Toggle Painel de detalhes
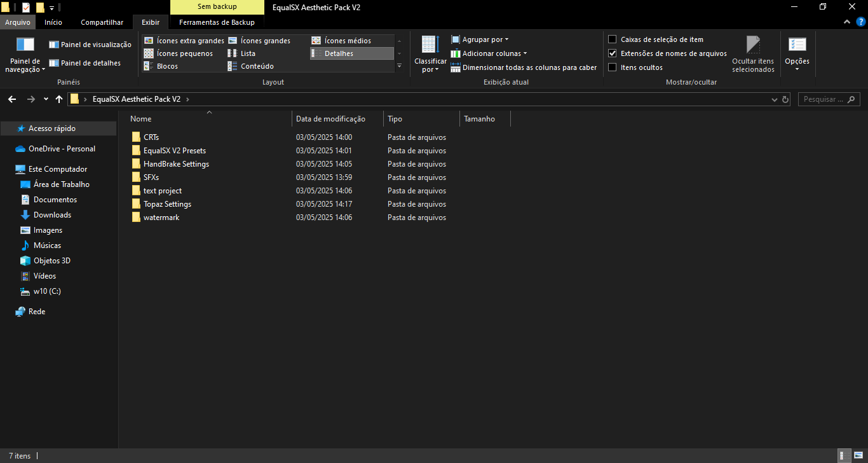This screenshot has width=868, height=463. [x=85, y=63]
